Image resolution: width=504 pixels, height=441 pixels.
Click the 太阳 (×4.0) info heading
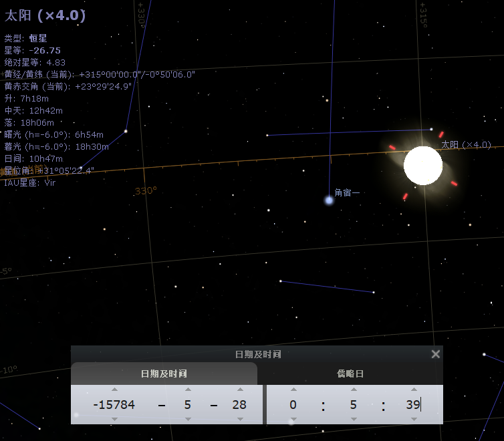point(45,15)
